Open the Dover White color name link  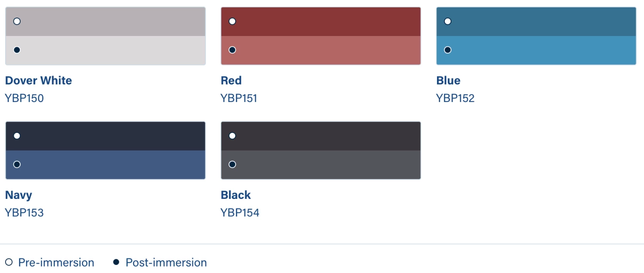pos(39,81)
